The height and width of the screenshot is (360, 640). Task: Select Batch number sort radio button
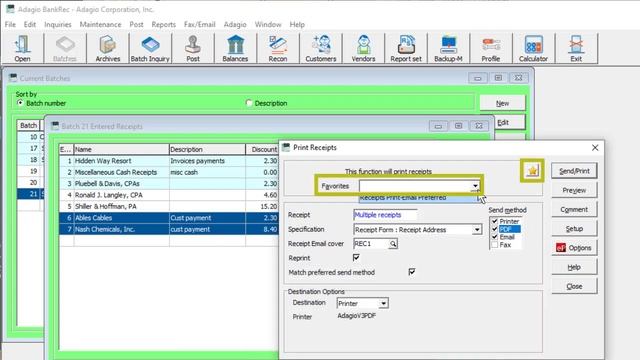(x=20, y=103)
